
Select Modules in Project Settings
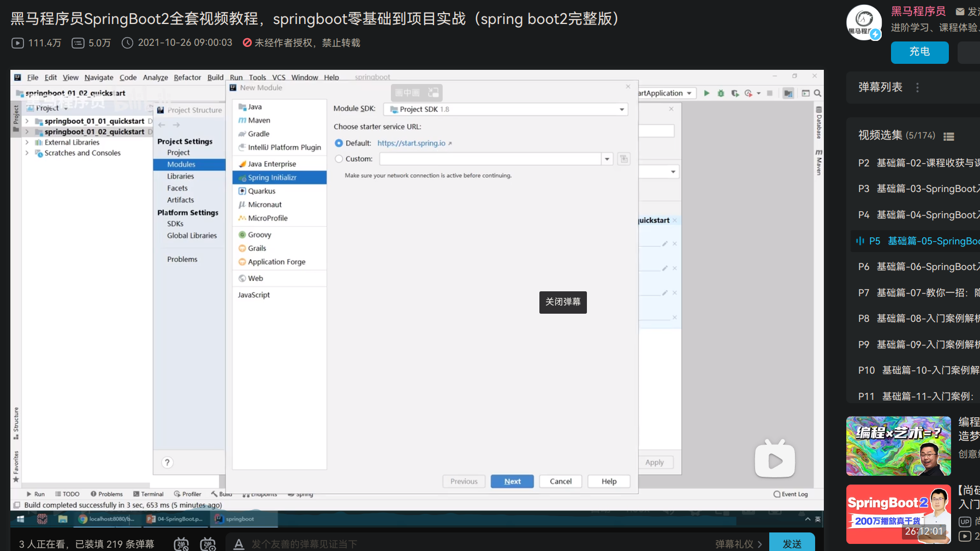point(189,164)
